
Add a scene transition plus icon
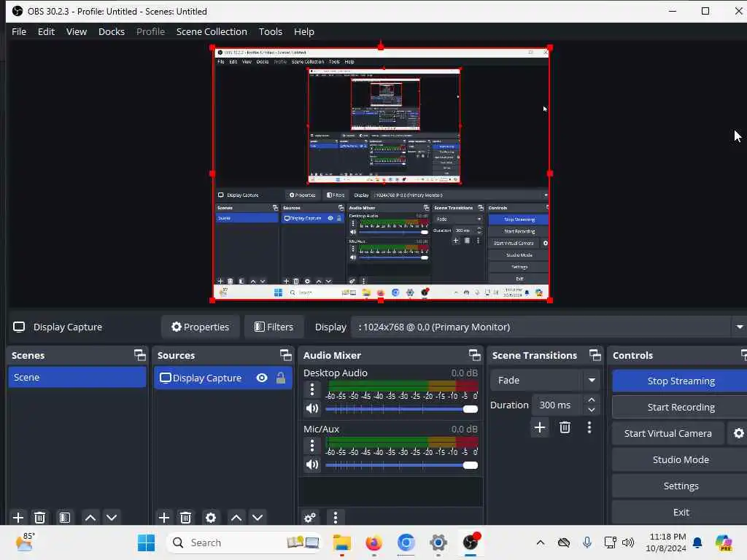540,427
